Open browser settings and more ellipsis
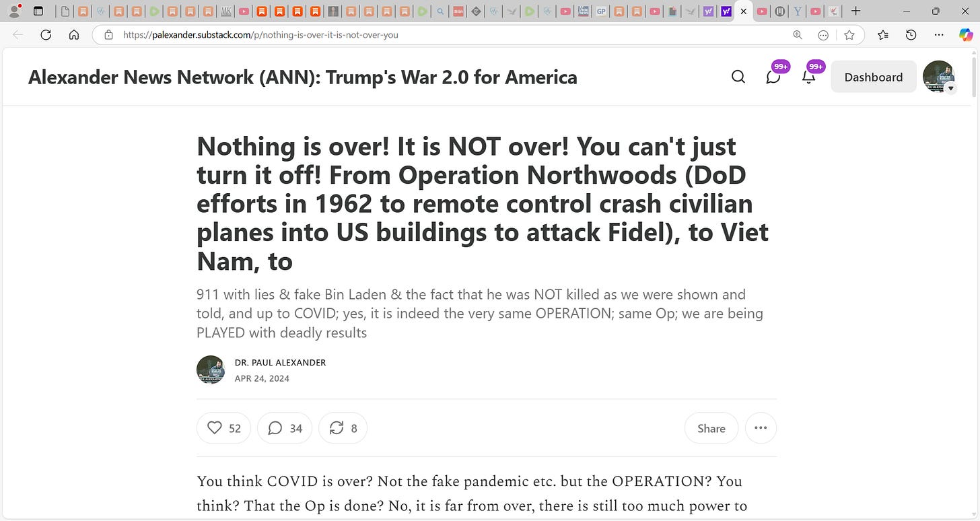The height and width of the screenshot is (521, 980). [939, 35]
